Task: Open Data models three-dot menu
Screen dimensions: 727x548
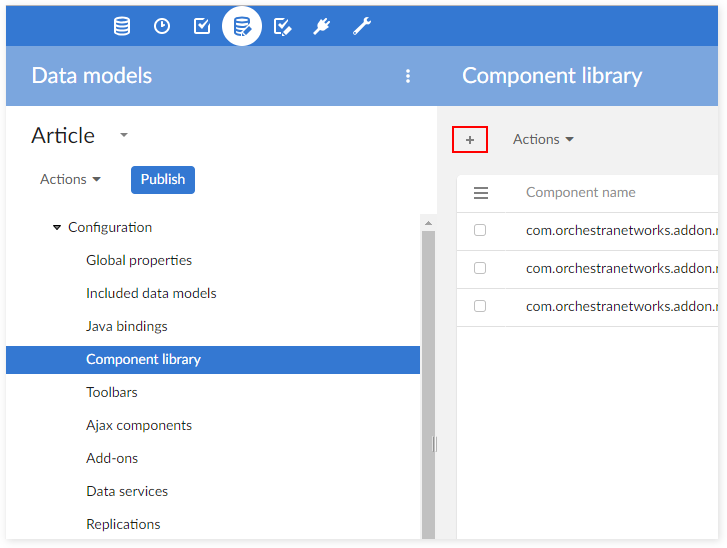Action: [408, 76]
